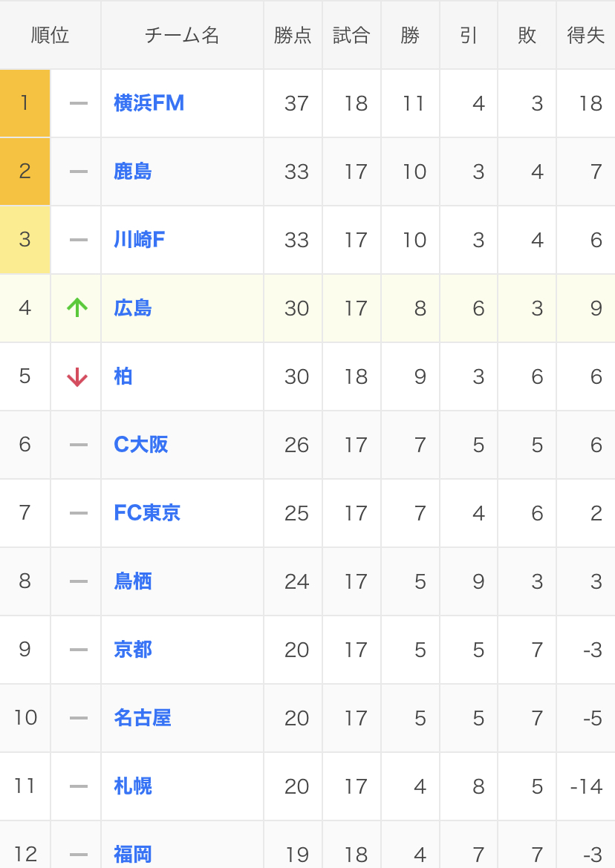Open the 鹿島 team link
Screen dimensions: 615x868
(x=133, y=172)
